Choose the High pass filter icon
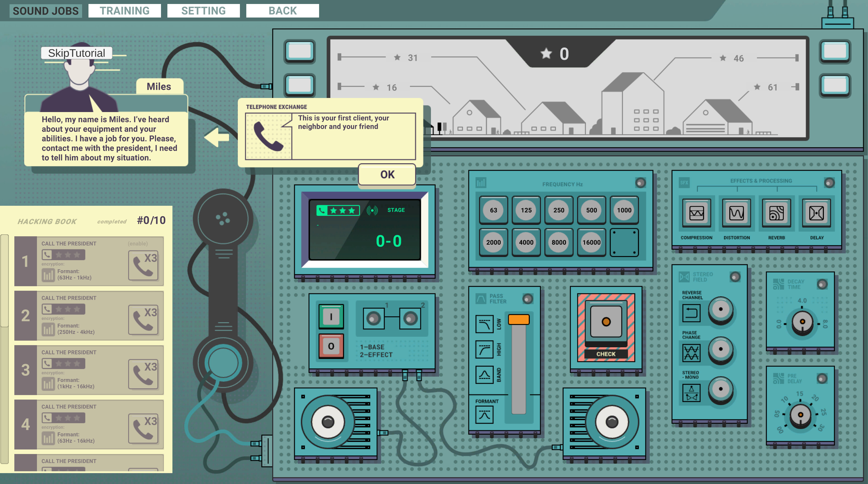Image resolution: width=868 pixels, height=484 pixels. [x=485, y=349]
